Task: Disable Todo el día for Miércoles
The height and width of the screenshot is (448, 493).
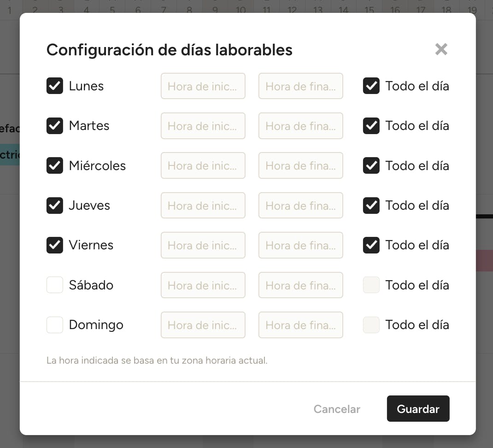Action: (371, 165)
